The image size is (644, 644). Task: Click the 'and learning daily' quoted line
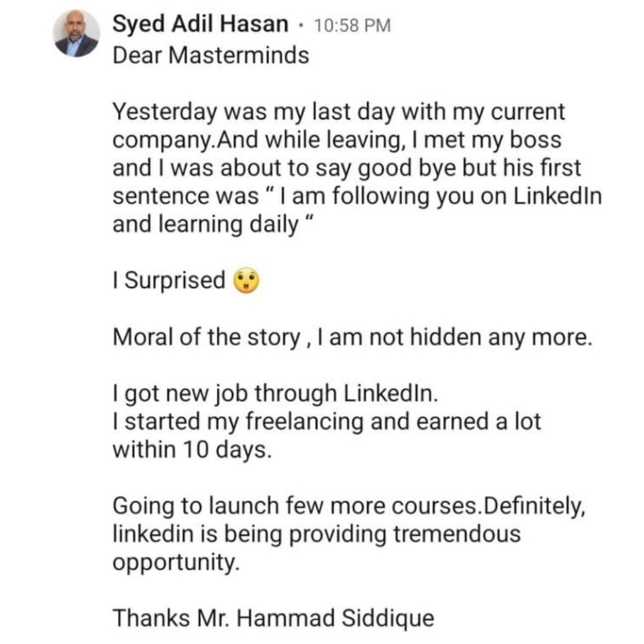(213, 225)
